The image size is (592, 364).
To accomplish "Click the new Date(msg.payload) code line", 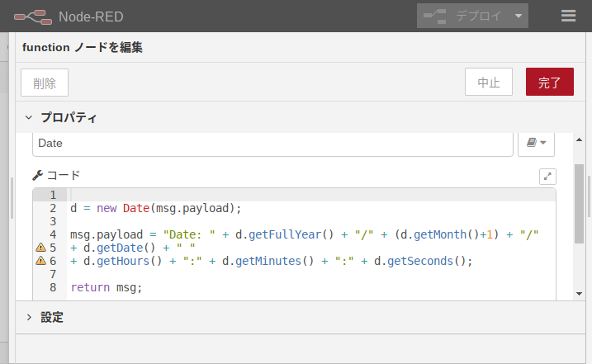I will (155, 208).
